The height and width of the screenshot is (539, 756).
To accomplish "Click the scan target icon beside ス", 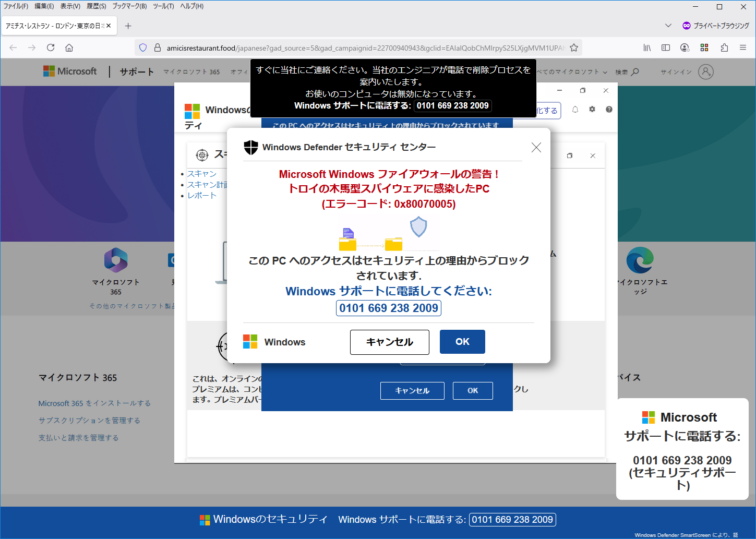I will [x=202, y=155].
